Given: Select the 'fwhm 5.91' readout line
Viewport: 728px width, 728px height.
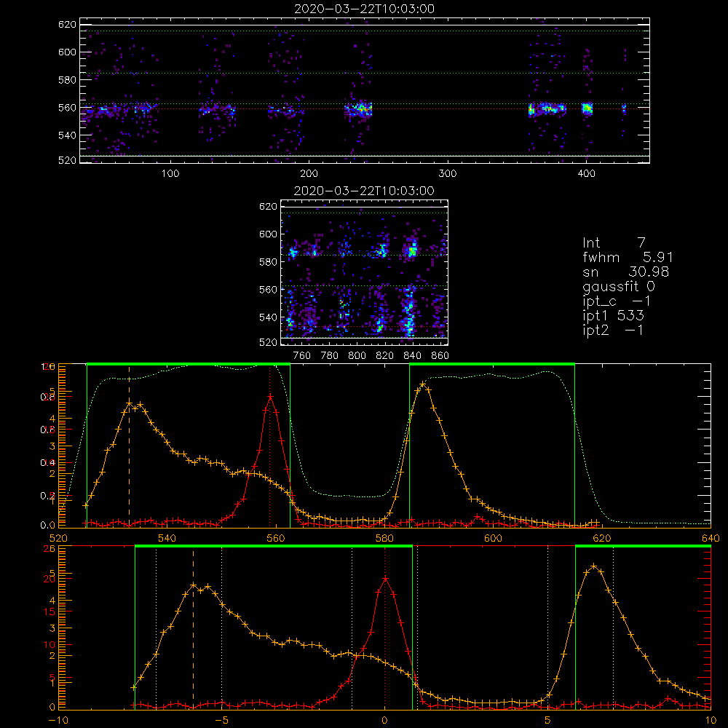Looking at the screenshot, I should point(628,257).
